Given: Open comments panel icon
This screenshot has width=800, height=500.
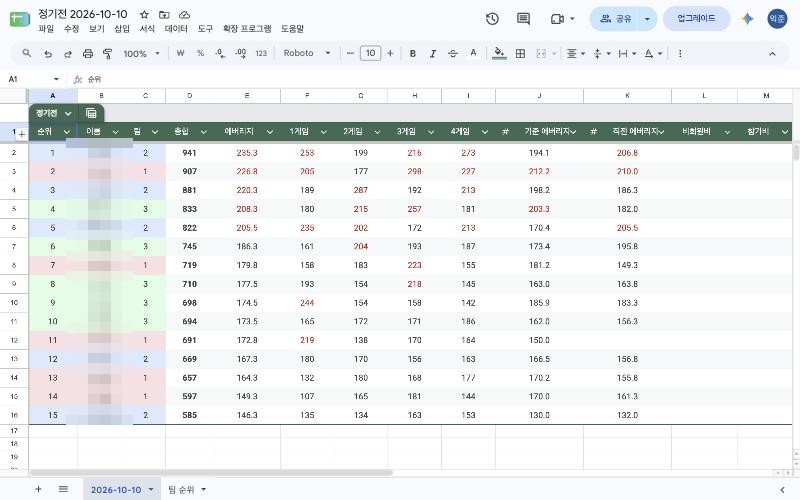Looking at the screenshot, I should click(523, 19).
